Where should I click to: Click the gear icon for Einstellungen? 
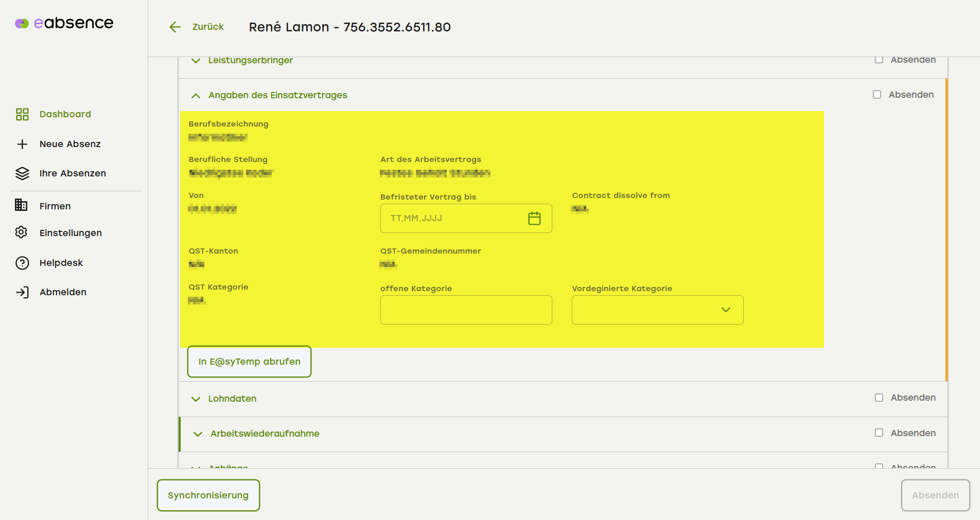pos(22,232)
